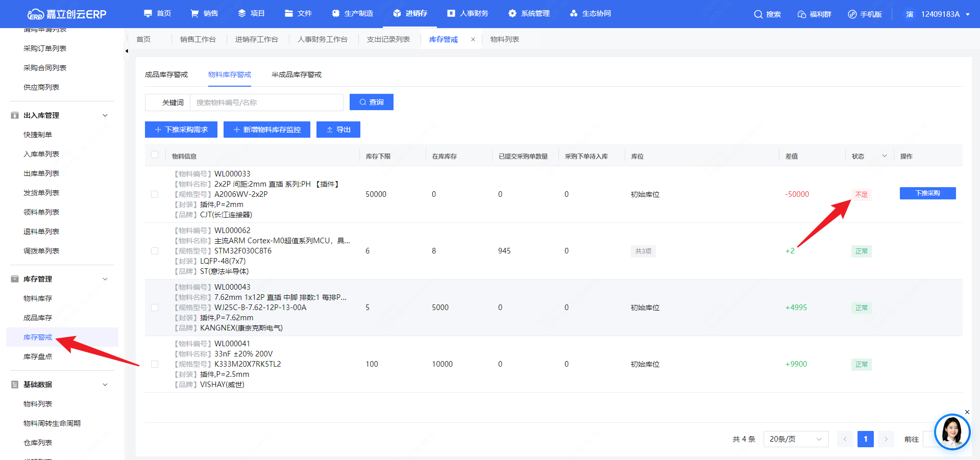Open 供应商列表 in the sidebar
The image size is (980, 460).
41,87
